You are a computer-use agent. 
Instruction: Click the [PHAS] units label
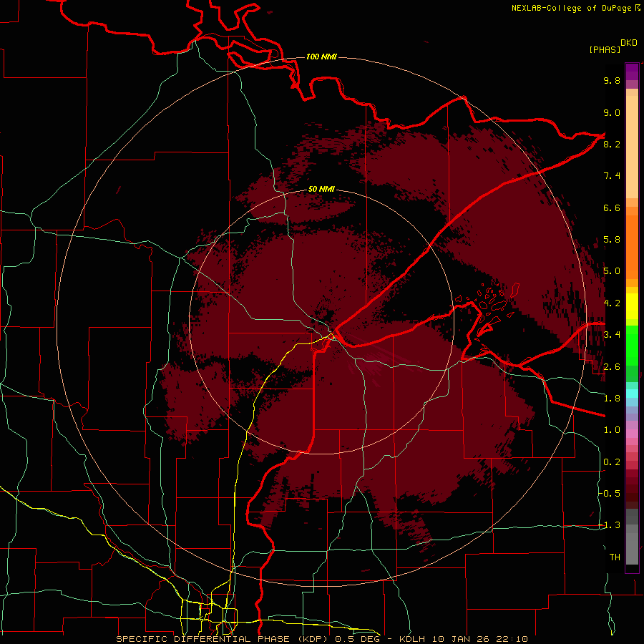tap(605, 49)
